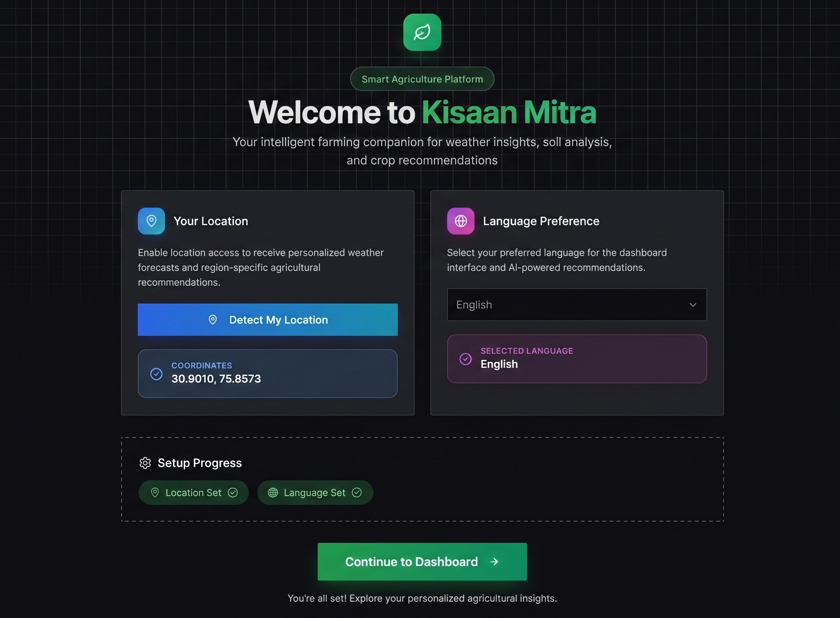Click the selected language checkmark icon
Screen dimensions: 840x618
pos(466,359)
